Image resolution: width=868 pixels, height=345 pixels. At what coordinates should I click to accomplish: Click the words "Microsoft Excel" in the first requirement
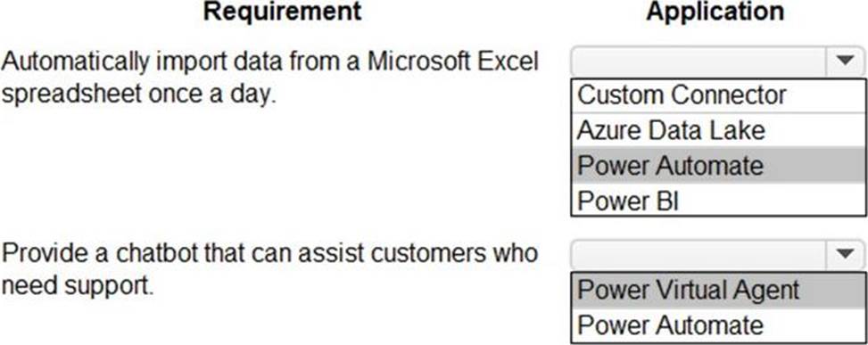453,62
